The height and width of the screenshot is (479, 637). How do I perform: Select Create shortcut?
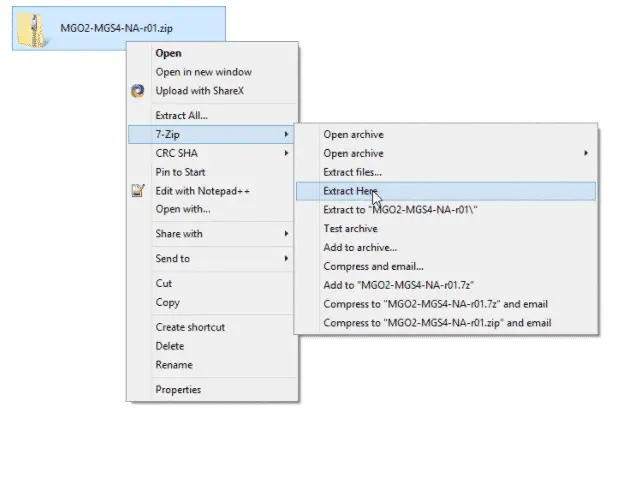(x=213, y=327)
